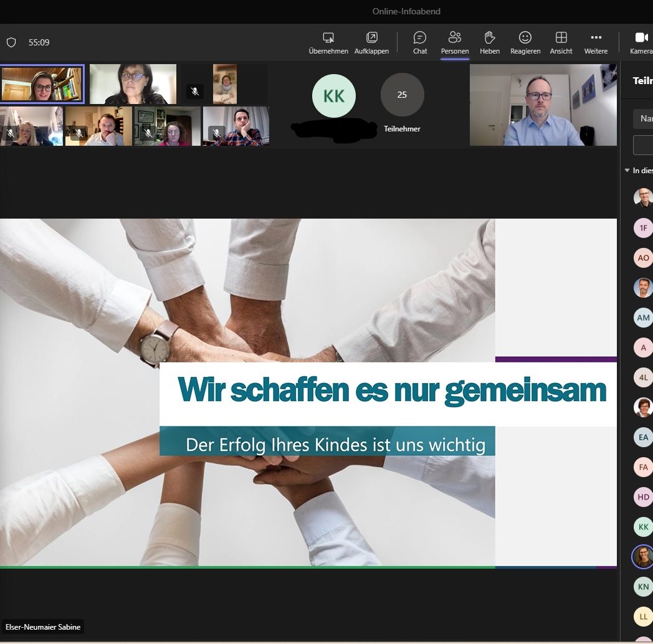Collapse the 'In dieser Besprechung' list

coord(627,171)
